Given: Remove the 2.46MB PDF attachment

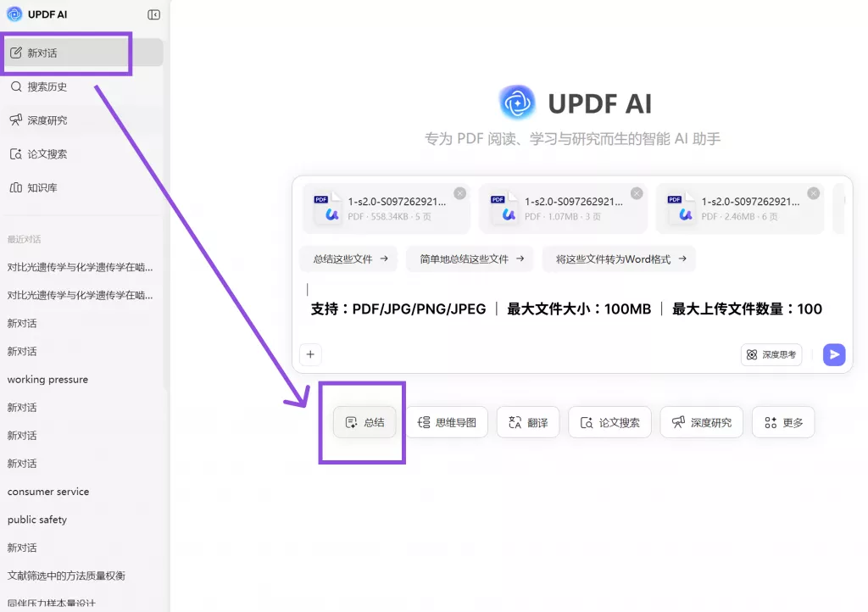Looking at the screenshot, I should (813, 193).
